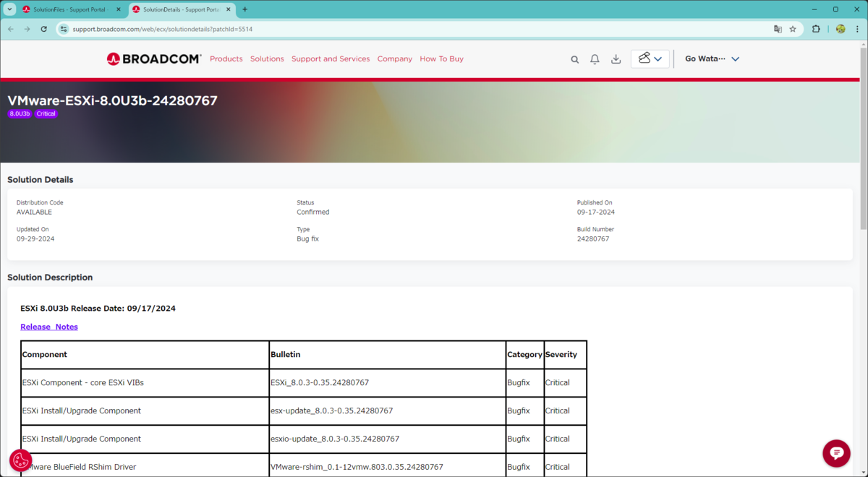Click the Critical severity badge under title
This screenshot has height=477, width=868.
click(46, 113)
